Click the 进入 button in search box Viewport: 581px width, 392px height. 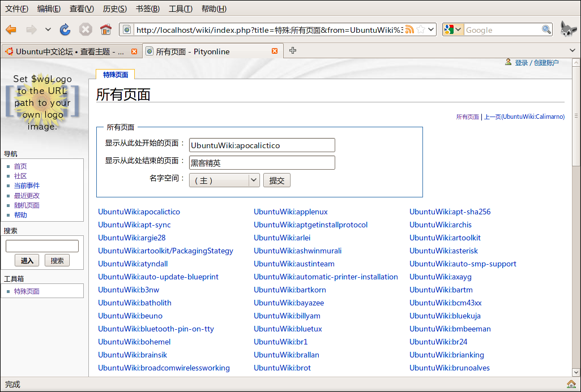coord(27,261)
